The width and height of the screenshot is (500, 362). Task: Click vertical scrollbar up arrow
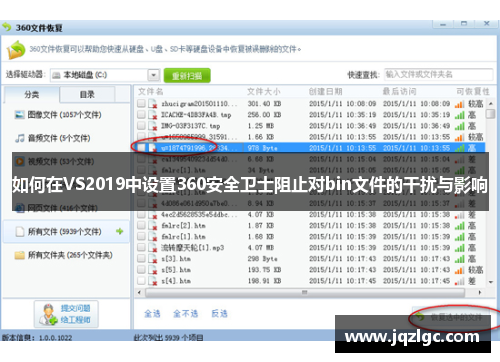pos(491,104)
